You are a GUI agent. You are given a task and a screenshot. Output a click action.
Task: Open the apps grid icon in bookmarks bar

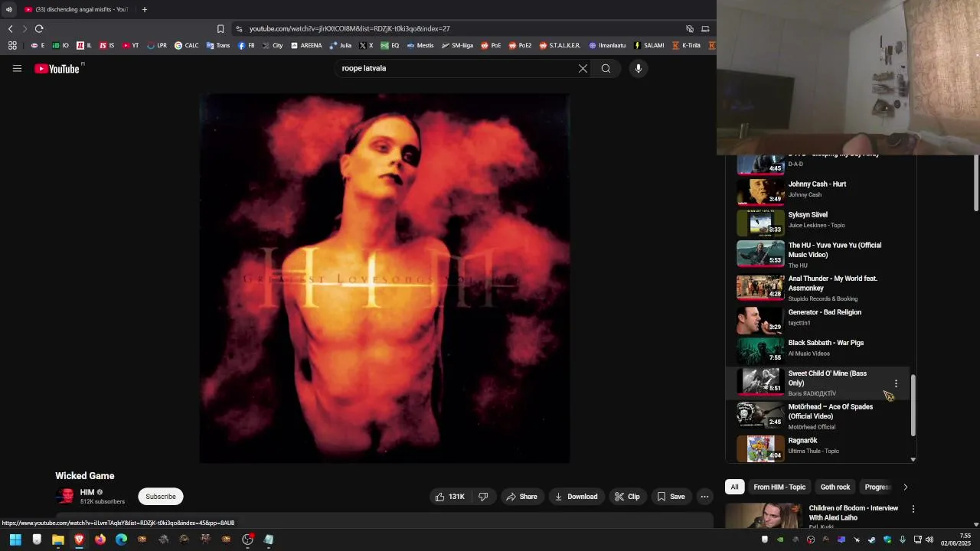coord(12,46)
